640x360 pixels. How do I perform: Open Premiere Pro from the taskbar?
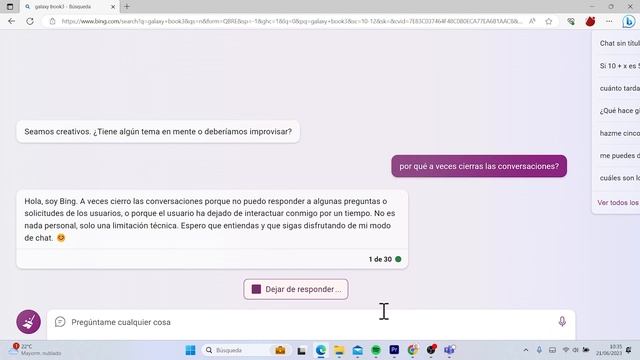(x=394, y=350)
